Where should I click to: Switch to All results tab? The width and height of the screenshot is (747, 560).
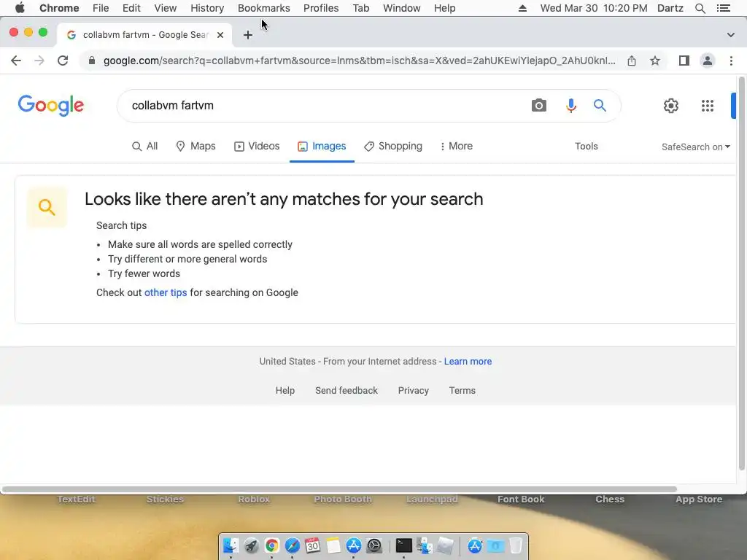click(x=145, y=146)
